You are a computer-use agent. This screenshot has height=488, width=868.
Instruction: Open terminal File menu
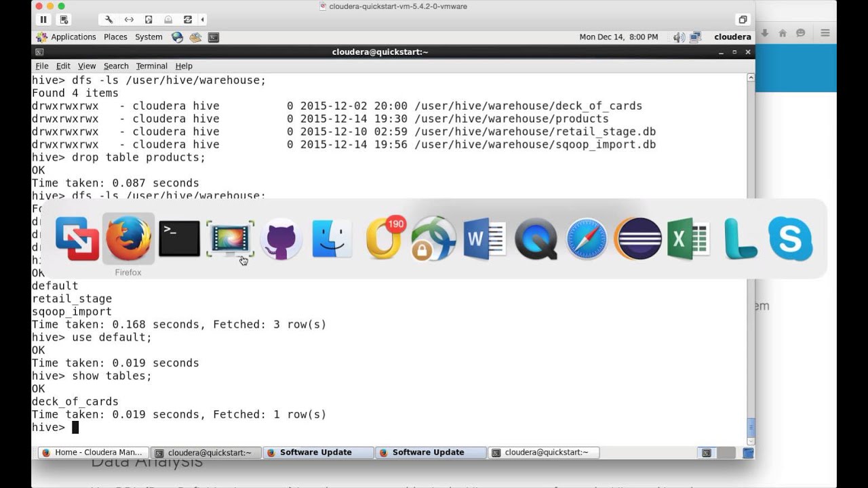[x=42, y=66]
